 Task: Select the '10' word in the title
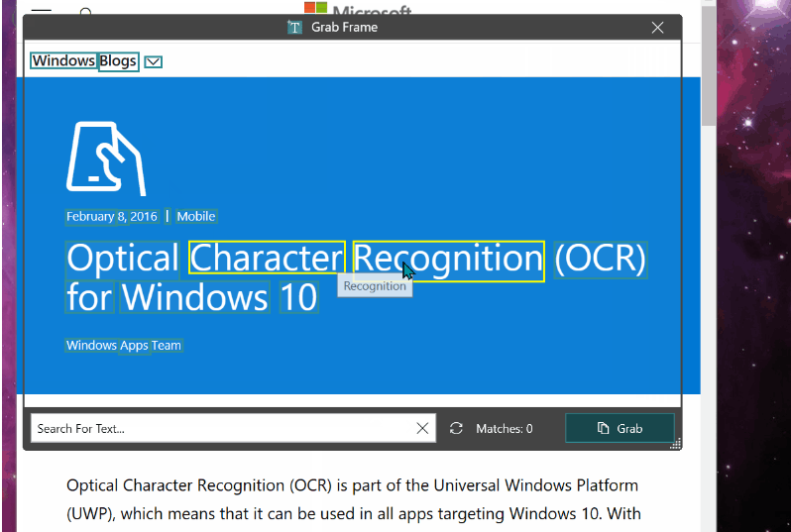coord(299,297)
